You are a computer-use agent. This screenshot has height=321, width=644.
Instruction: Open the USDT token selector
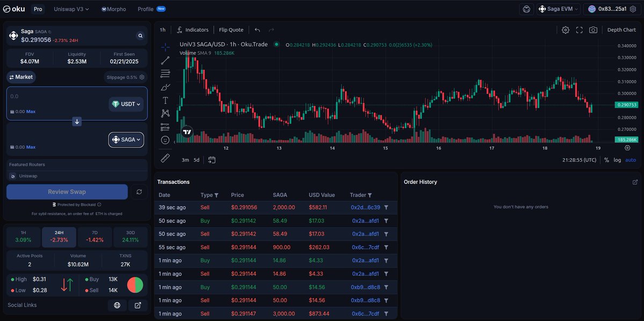[126, 104]
